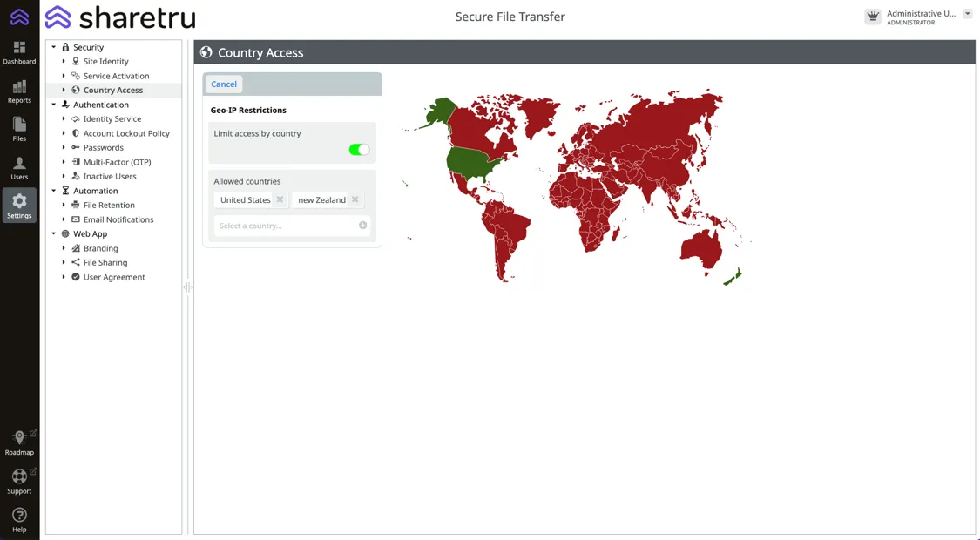
Task: Go to the Files icon
Action: point(19,125)
